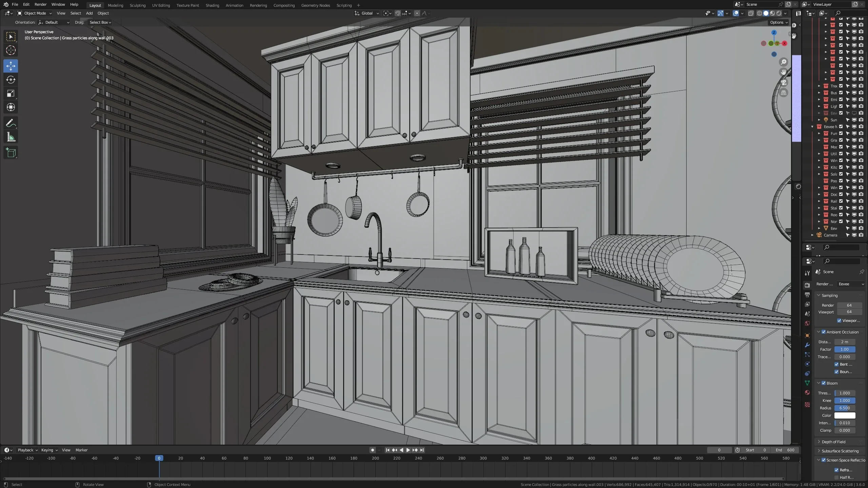Open the Modifier properties wrench icon
Screen dimensions: 868x488
[807, 345]
